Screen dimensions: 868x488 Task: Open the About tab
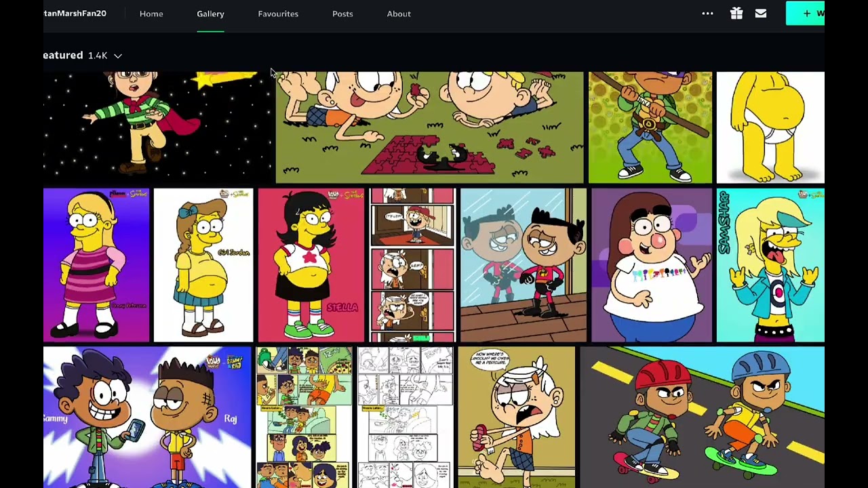tap(399, 14)
